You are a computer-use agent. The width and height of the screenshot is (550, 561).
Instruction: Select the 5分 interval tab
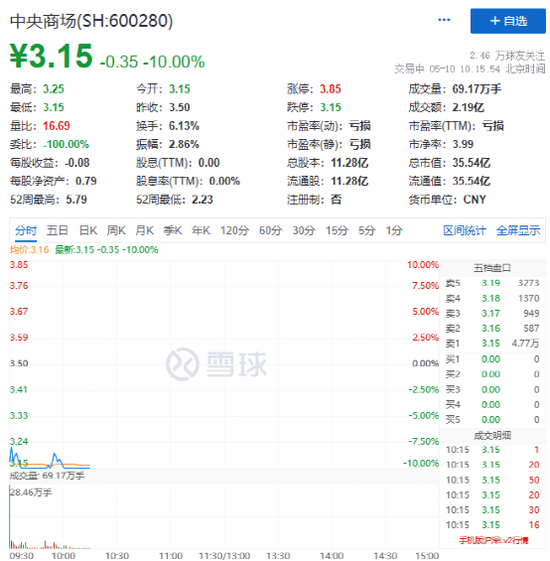tap(367, 230)
